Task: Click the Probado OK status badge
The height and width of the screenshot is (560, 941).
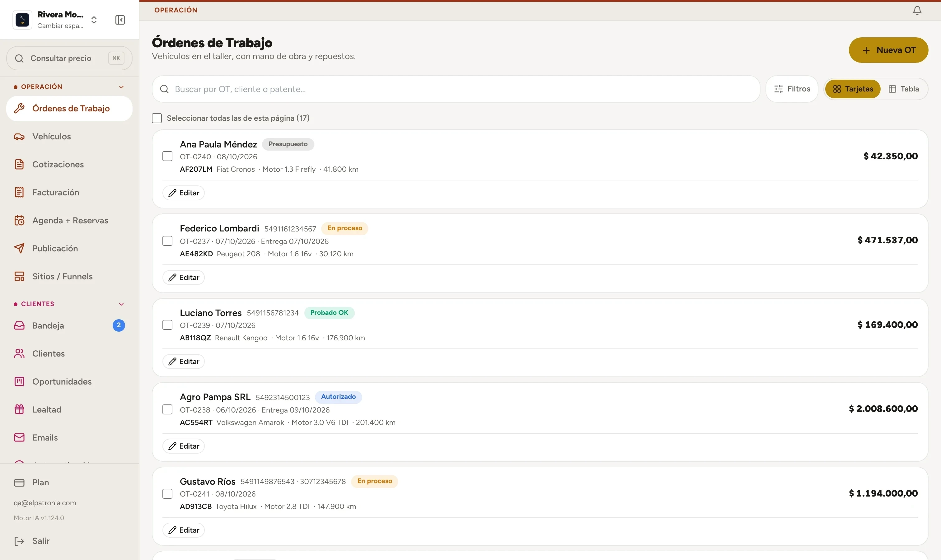Action: click(329, 312)
